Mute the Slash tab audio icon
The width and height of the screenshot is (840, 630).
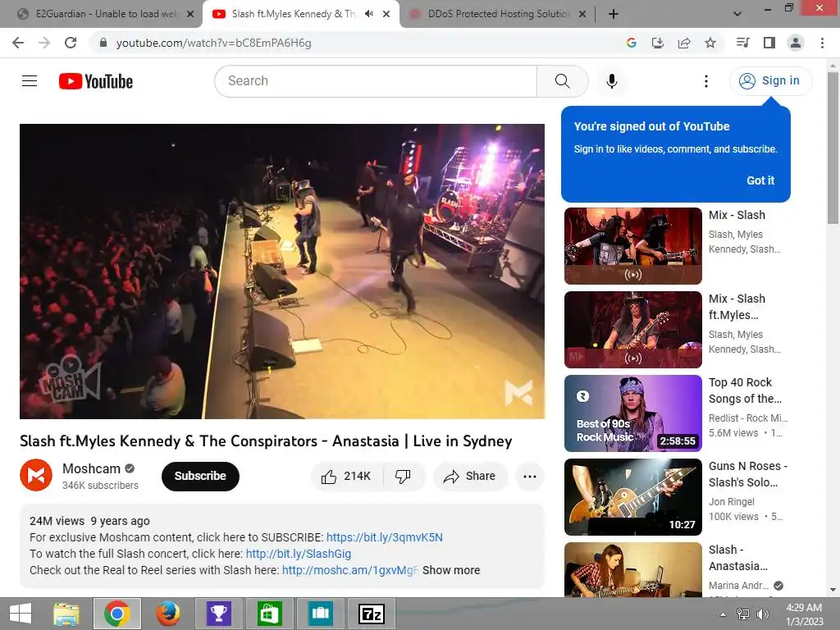368,14
